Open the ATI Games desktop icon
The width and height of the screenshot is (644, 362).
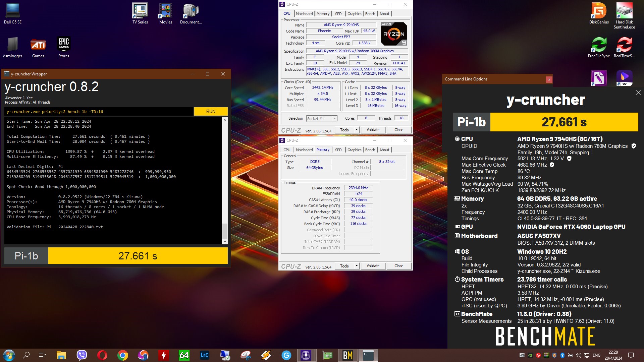click(38, 47)
